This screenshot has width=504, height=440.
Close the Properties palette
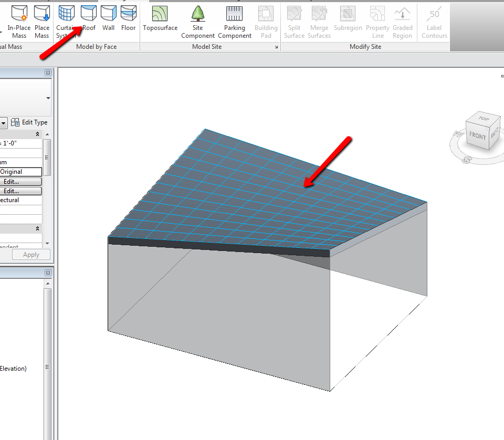click(x=48, y=73)
